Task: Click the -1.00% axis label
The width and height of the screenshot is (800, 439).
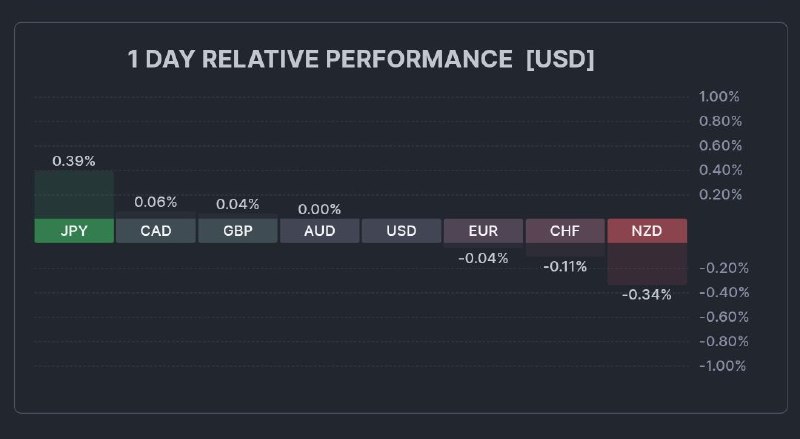Action: 720,366
